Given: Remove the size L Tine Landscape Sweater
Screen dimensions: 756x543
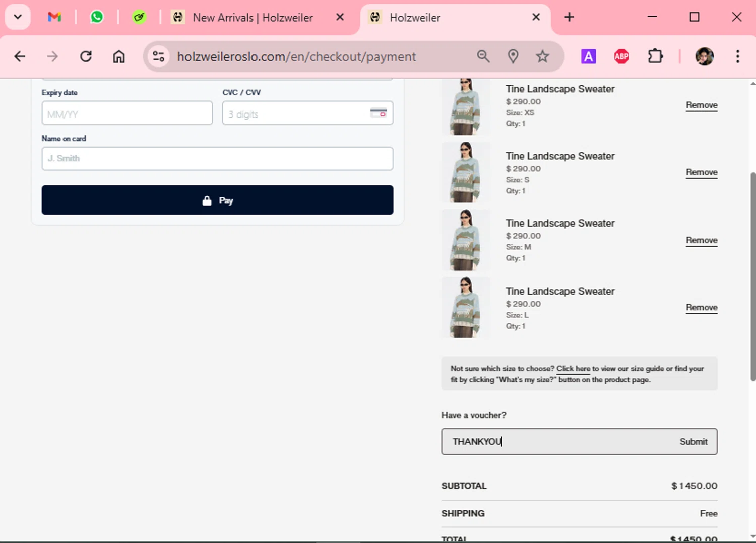Looking at the screenshot, I should 702,307.
